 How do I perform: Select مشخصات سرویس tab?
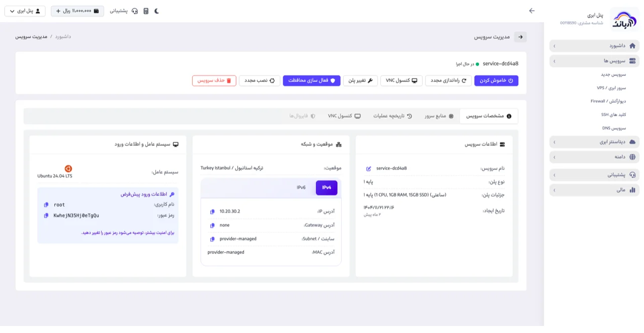[489, 116]
